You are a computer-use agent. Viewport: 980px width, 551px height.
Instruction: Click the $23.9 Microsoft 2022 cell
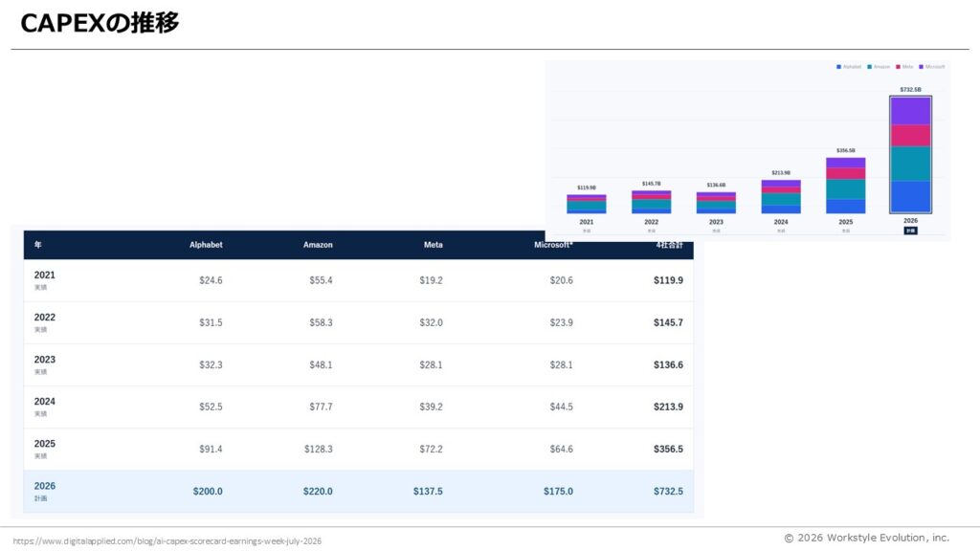(x=561, y=323)
